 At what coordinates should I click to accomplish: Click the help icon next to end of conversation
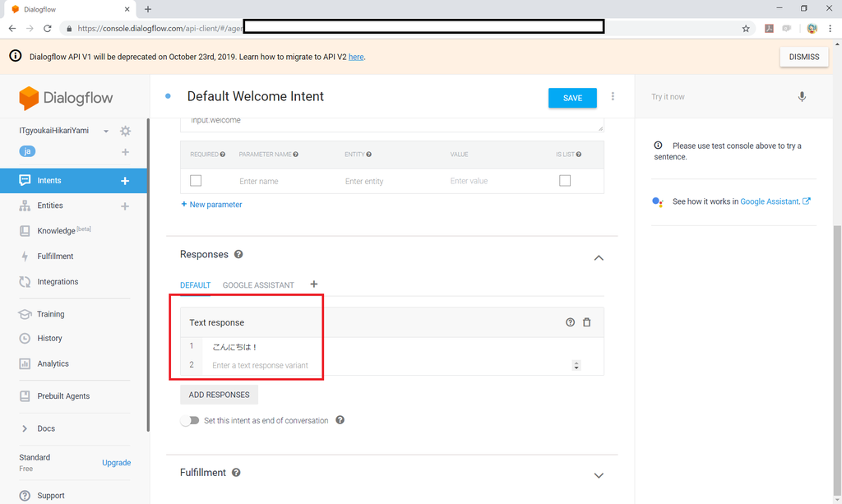tap(340, 420)
